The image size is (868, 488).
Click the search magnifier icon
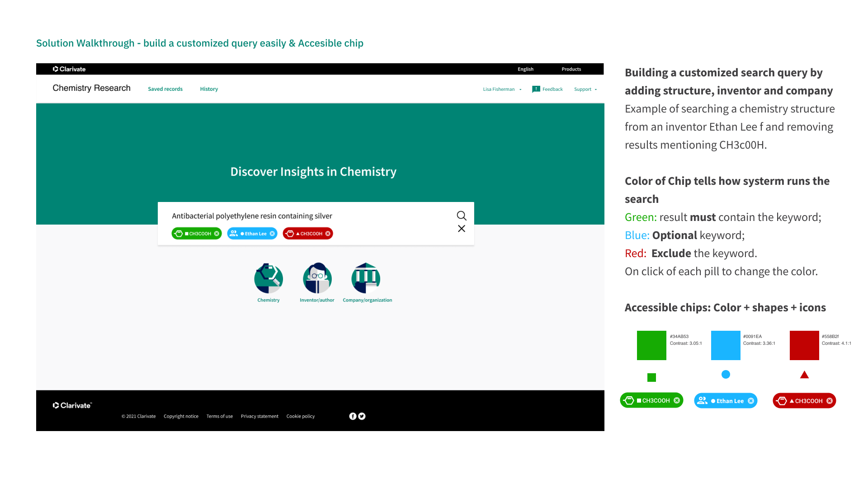coord(461,216)
